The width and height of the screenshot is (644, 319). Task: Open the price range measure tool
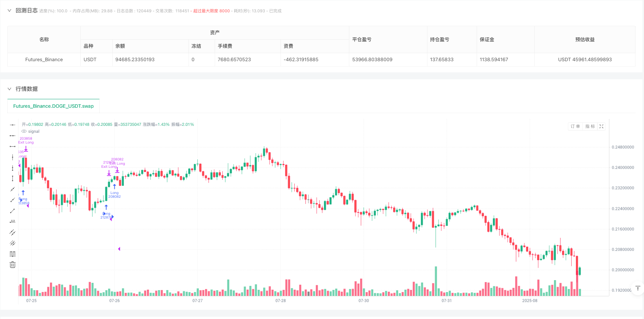click(x=12, y=179)
